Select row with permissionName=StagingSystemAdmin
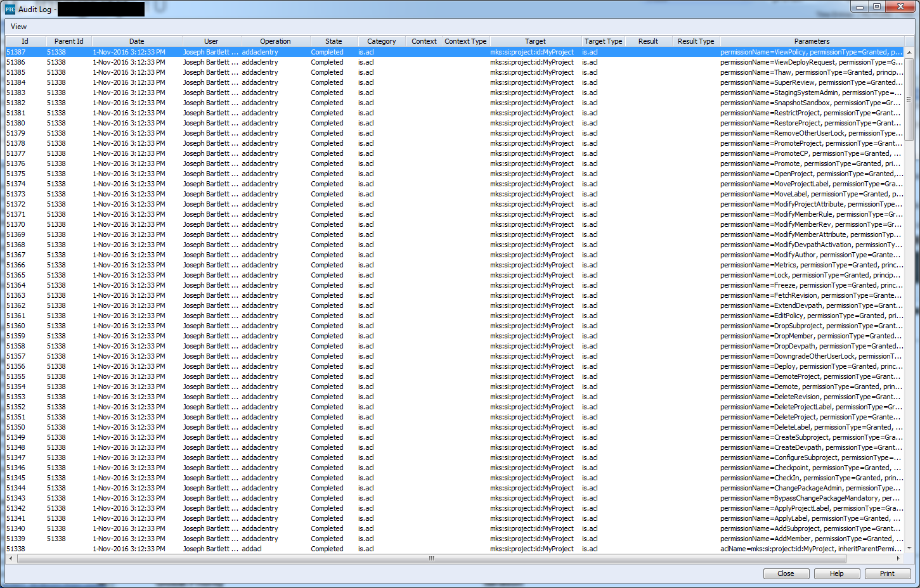The height and width of the screenshot is (588, 920). (x=455, y=93)
